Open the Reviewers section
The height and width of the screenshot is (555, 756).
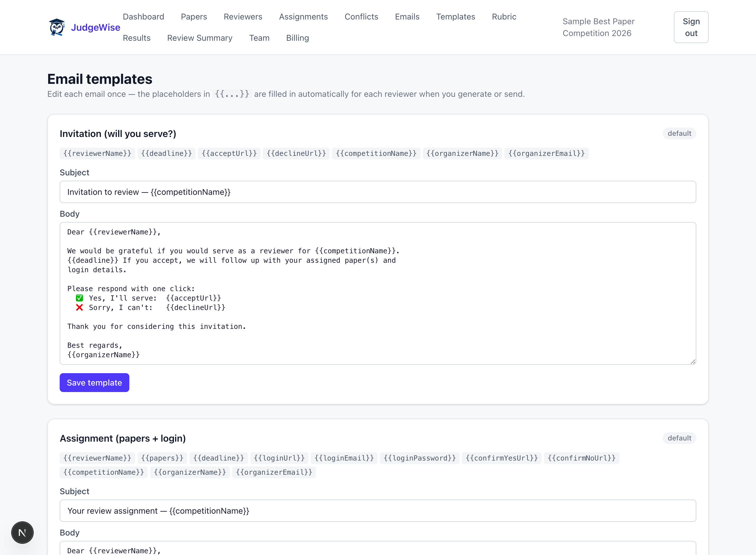pyautogui.click(x=243, y=17)
